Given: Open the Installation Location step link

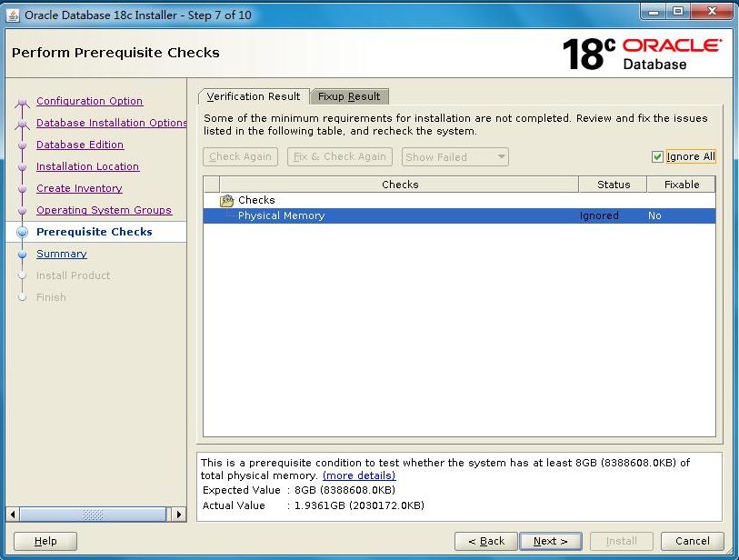Looking at the screenshot, I should click(x=87, y=167).
